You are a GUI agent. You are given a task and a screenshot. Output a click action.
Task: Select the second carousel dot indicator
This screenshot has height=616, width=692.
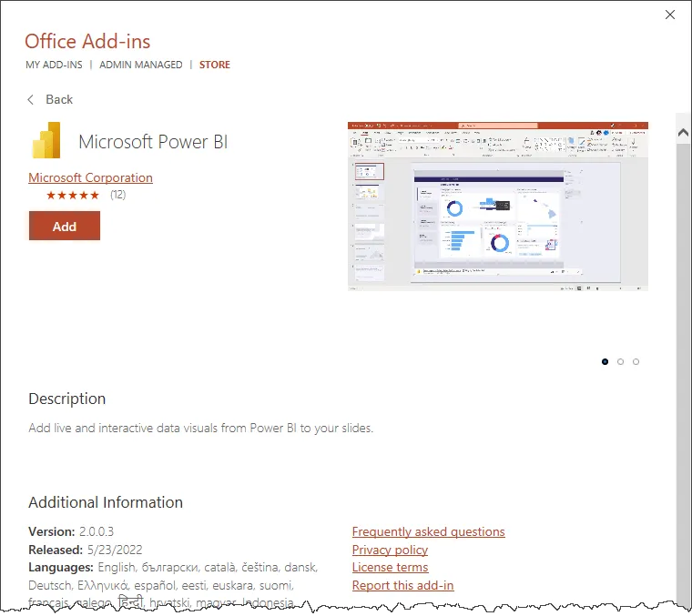620,361
